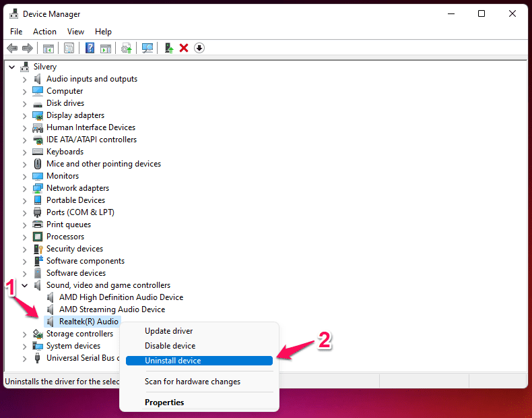The width and height of the screenshot is (532, 418).
Task: Expand the Display adapters category
Action: [x=25, y=115]
